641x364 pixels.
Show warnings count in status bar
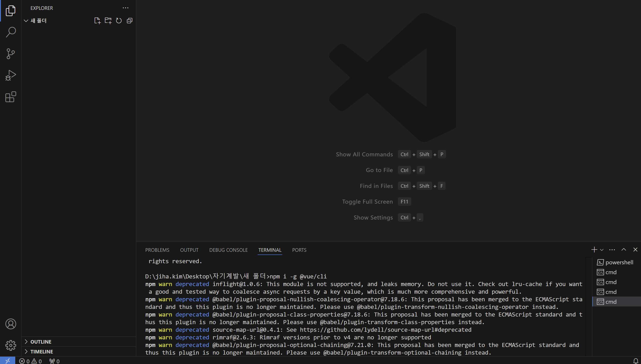(x=37, y=361)
